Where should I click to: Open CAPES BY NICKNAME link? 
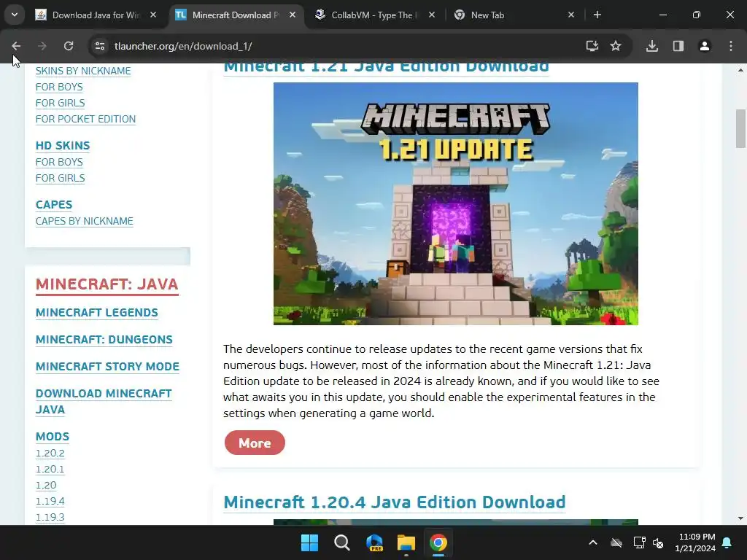85,222
